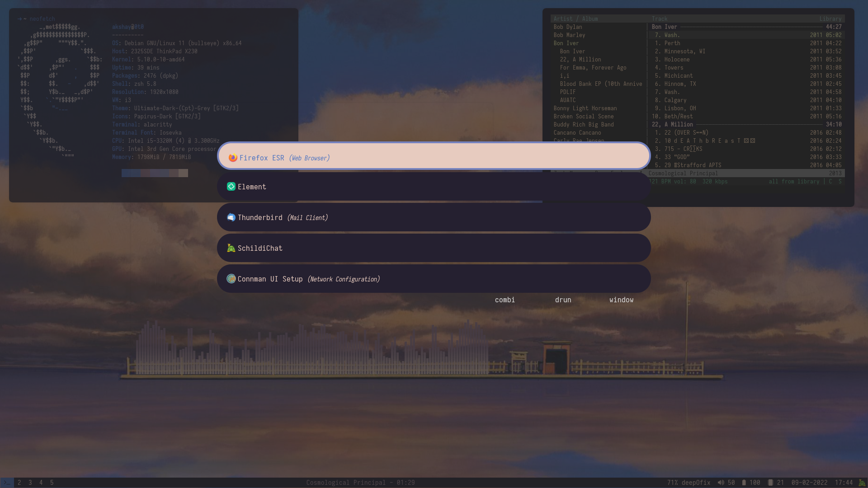This screenshot has height=488, width=868.
Task: Click the highlighted Wash. track lasting 05:02
Action: coord(747,35)
